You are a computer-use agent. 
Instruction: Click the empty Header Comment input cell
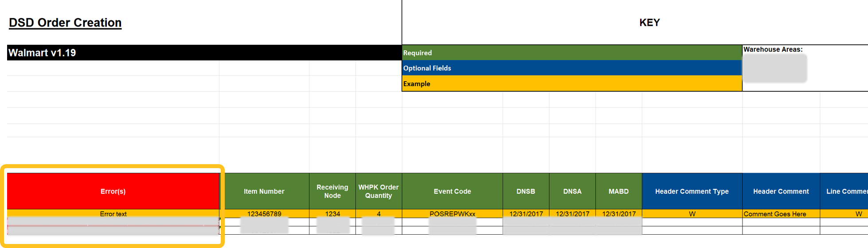pyautogui.click(x=781, y=222)
